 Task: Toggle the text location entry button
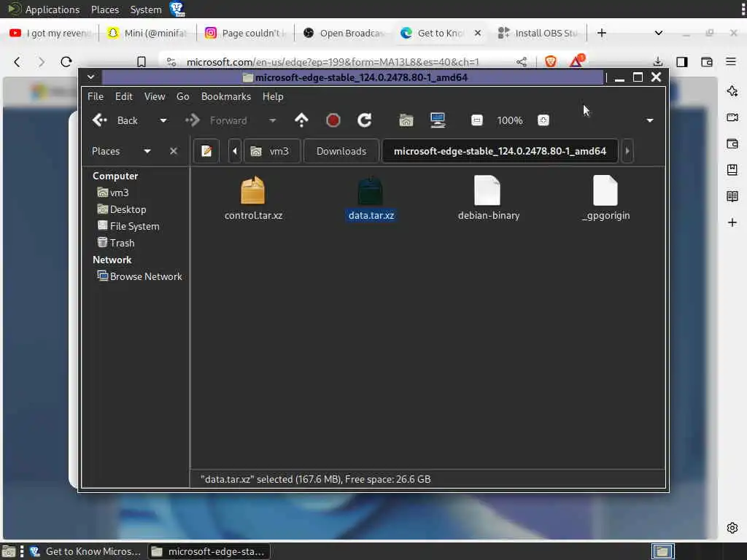coord(206,151)
